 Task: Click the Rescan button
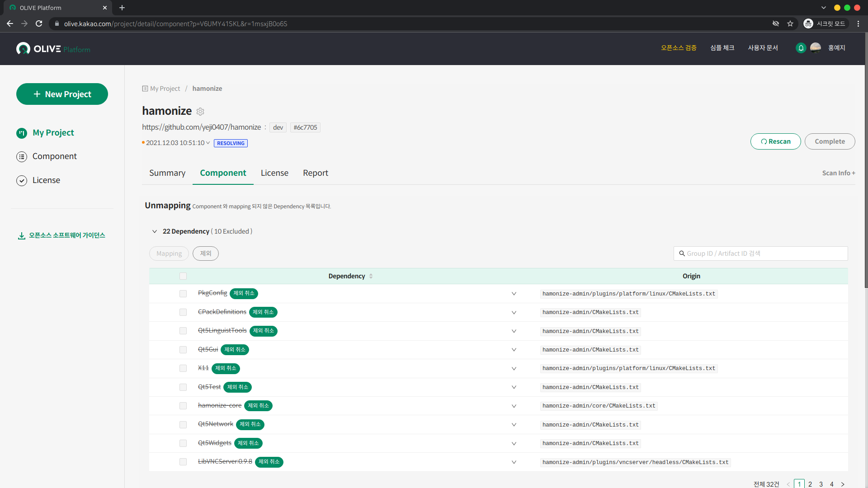775,141
